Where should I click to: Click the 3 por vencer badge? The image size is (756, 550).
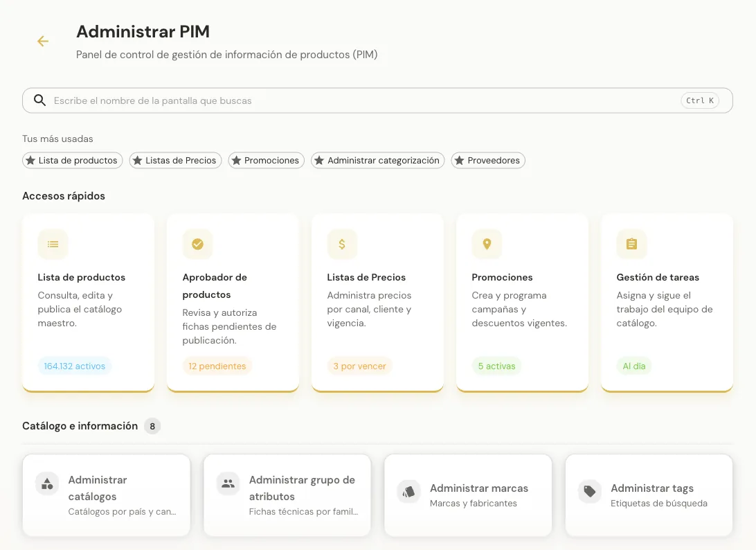point(360,366)
